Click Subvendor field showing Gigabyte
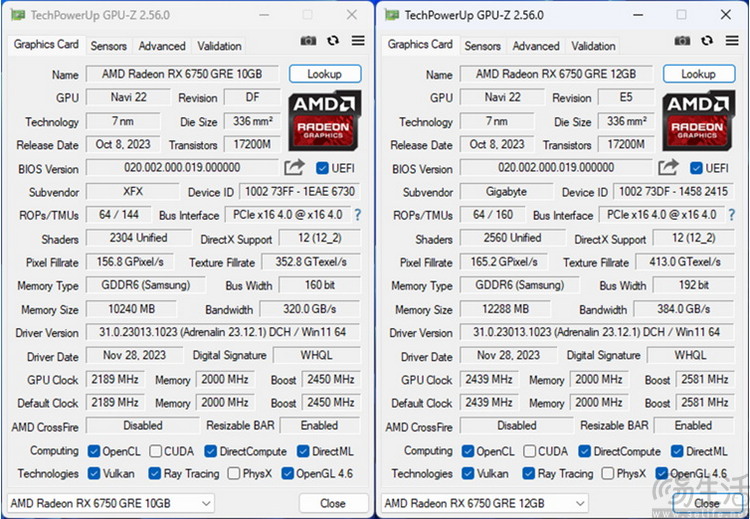Image resolution: width=750 pixels, height=519 pixels. (507, 192)
